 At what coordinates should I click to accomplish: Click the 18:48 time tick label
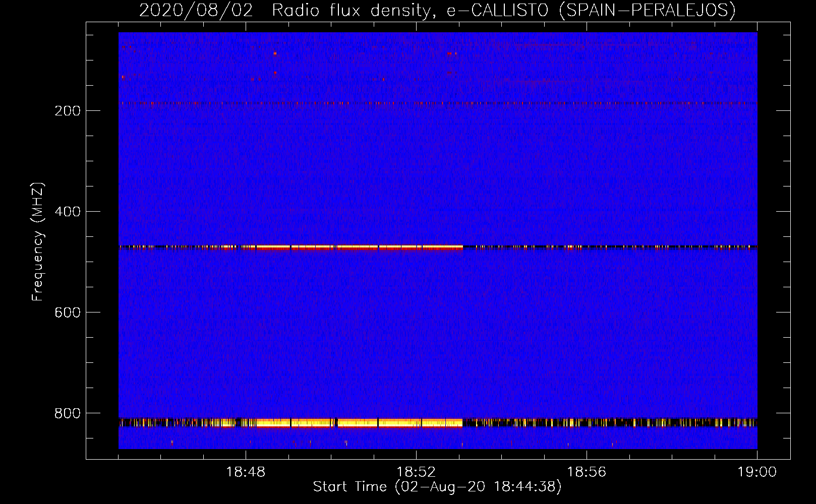click(x=246, y=472)
